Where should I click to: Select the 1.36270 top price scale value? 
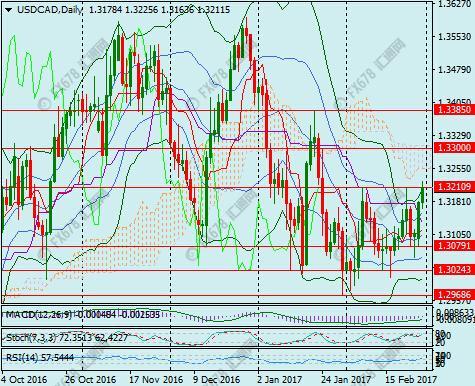(x=455, y=4)
